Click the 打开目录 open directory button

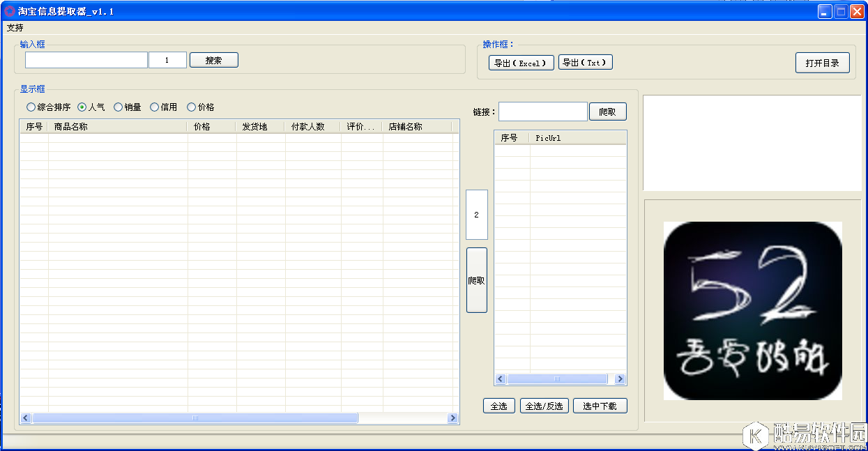[822, 62]
